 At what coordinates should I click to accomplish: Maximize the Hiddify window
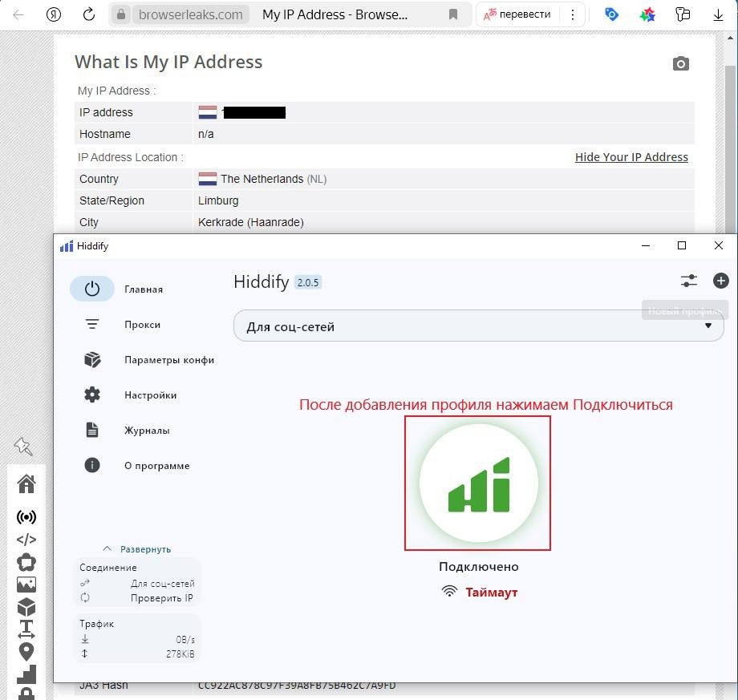(x=682, y=245)
